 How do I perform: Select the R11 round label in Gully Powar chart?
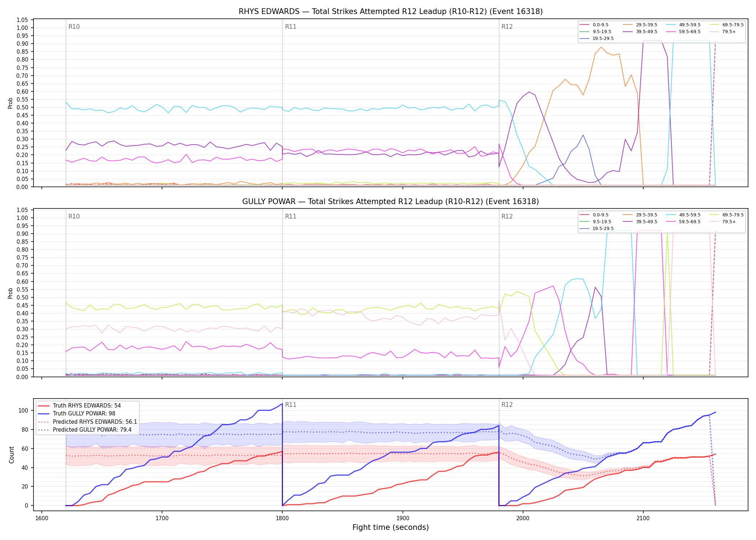[x=291, y=216]
